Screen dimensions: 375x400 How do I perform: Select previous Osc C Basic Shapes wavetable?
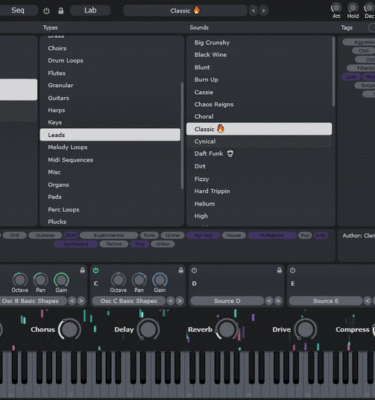[x=170, y=301]
